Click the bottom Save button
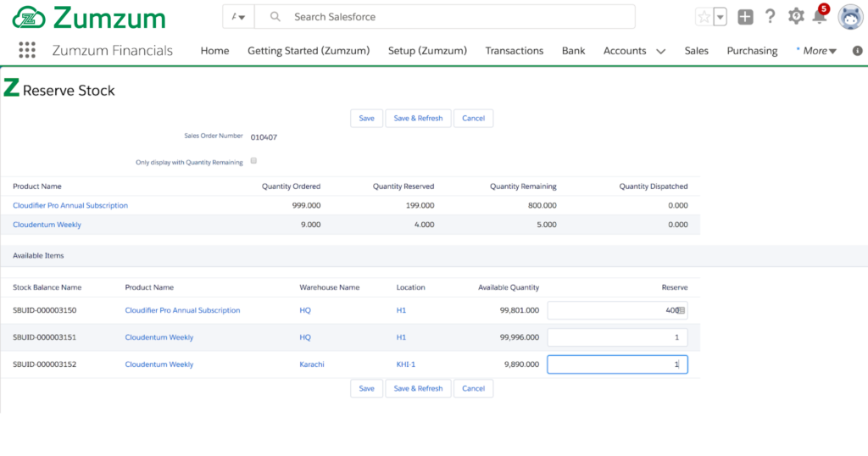Screen dimensions: 868x456 (x=366, y=388)
